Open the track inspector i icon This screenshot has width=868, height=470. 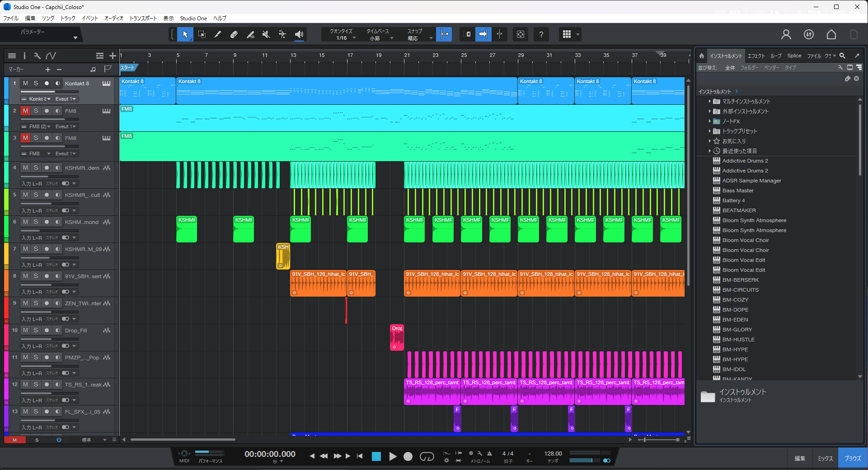[x=24, y=56]
